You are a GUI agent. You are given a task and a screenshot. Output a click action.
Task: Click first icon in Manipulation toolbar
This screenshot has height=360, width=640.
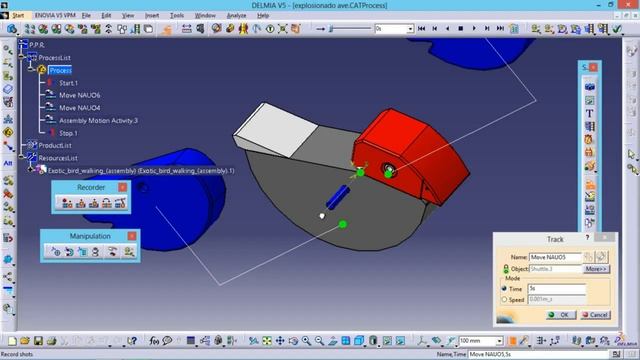pyautogui.click(x=56, y=251)
